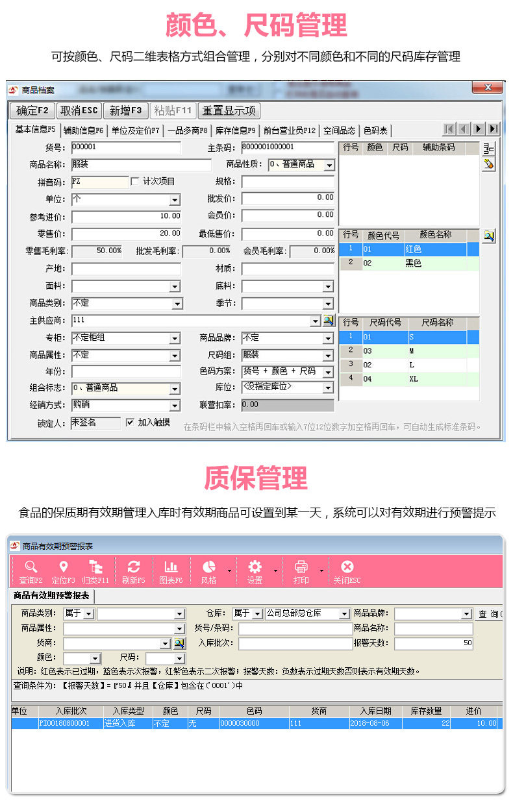Expand the 设置 toolbar dropdown arrow

click(x=275, y=571)
